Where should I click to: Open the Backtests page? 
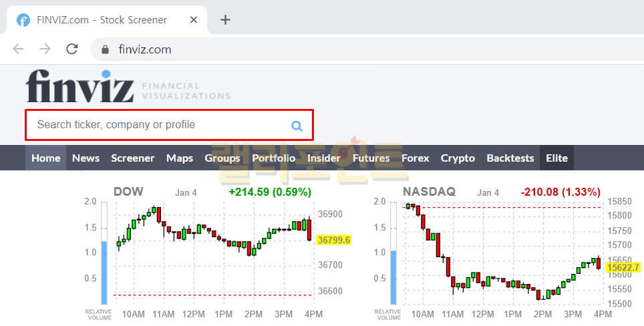(510, 158)
